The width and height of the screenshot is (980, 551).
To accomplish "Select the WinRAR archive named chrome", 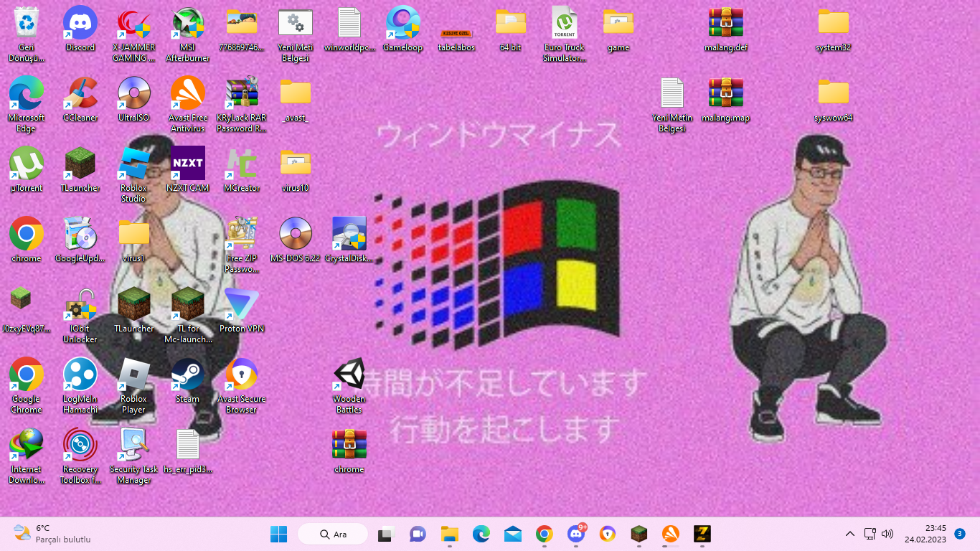I will (x=349, y=451).
